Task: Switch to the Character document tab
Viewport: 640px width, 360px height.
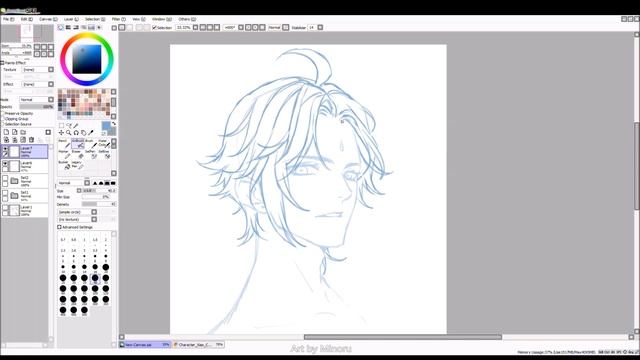Action: [x=198, y=345]
